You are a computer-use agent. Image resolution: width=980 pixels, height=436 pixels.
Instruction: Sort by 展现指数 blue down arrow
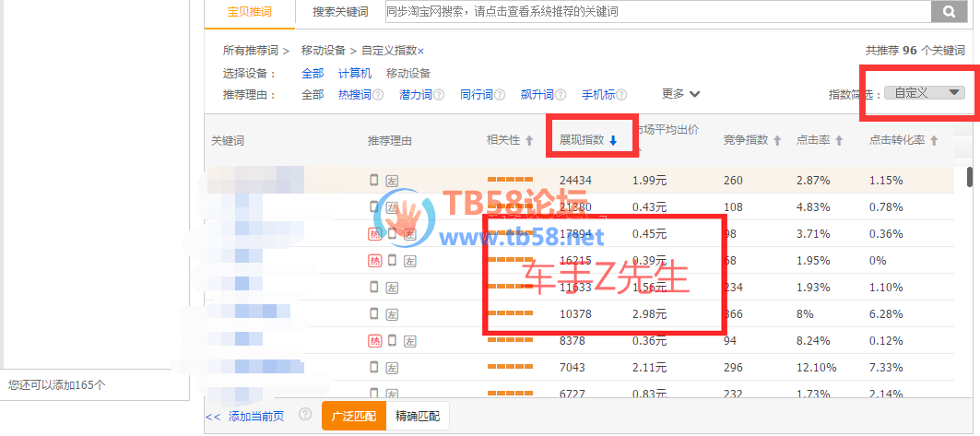click(x=613, y=141)
